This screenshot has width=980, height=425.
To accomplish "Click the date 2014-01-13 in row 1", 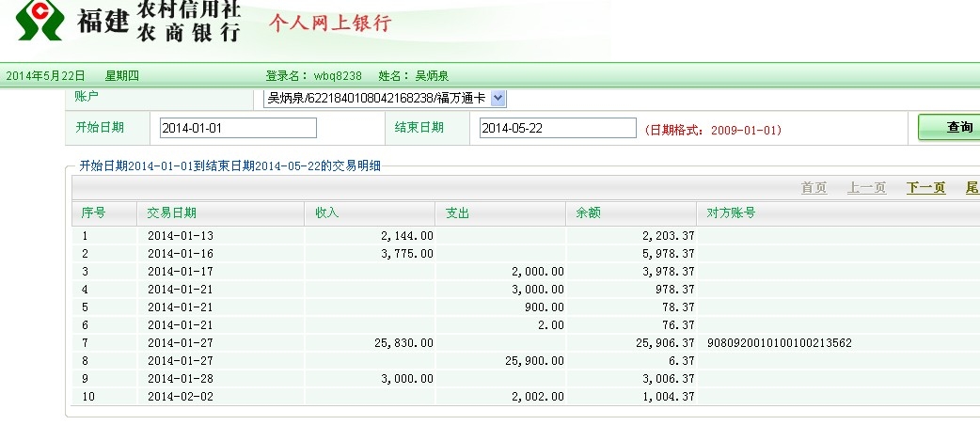I will coord(180,236).
